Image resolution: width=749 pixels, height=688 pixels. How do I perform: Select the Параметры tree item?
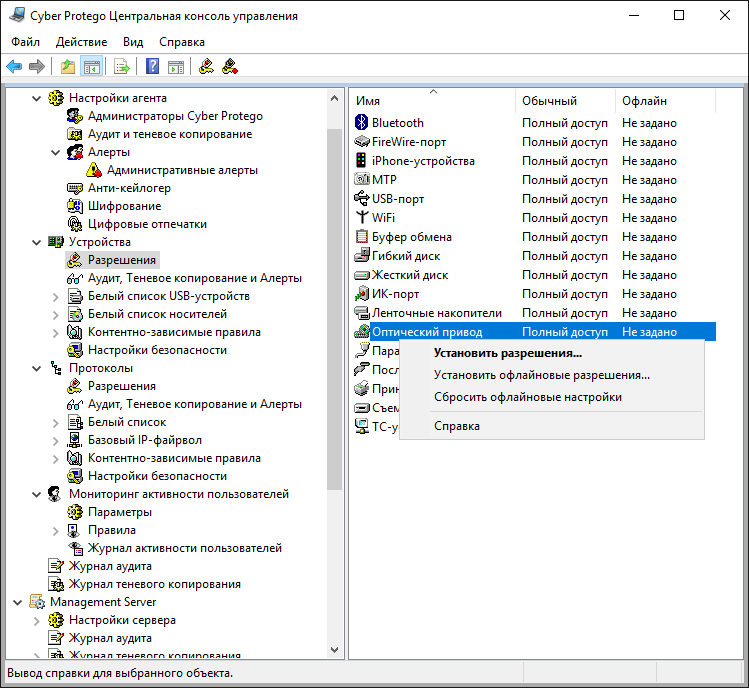[x=120, y=512]
